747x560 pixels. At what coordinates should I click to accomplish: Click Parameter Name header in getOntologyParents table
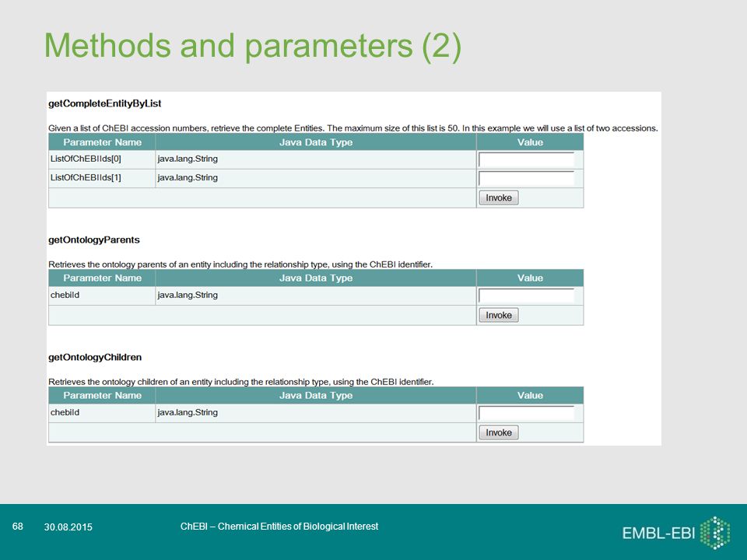point(102,278)
